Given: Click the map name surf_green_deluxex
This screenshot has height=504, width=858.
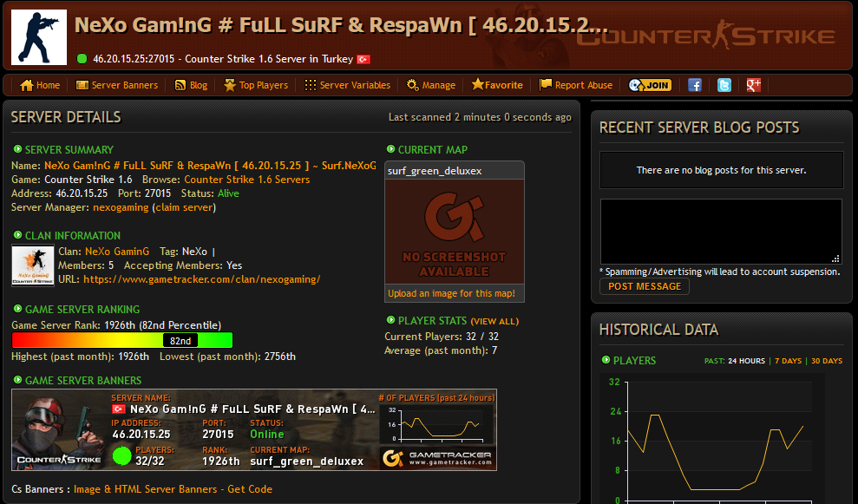Looking at the screenshot, I should [435, 171].
